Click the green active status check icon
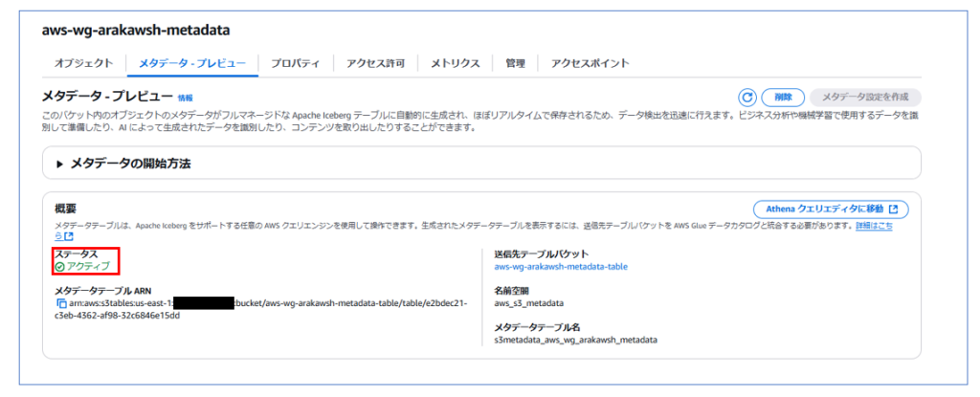 [x=59, y=266]
